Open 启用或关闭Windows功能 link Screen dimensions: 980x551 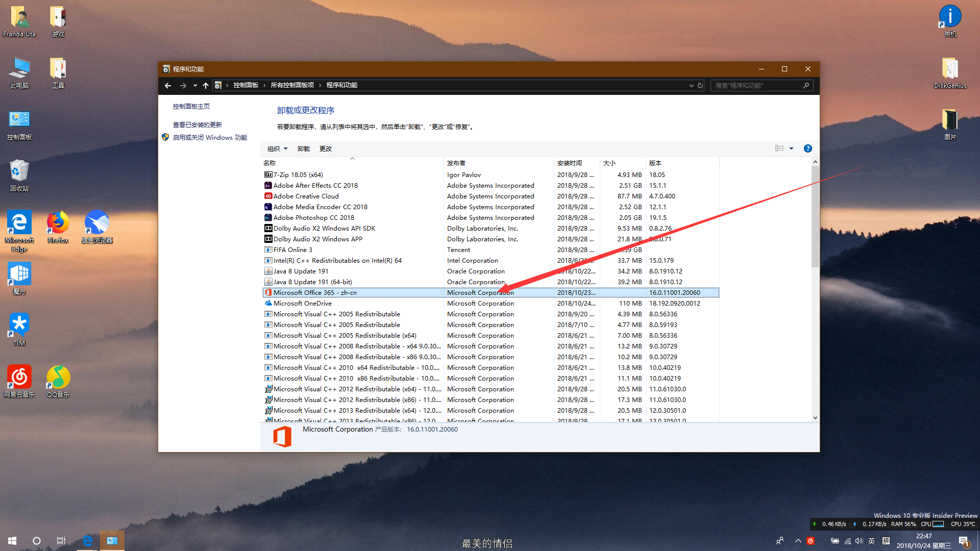[209, 137]
